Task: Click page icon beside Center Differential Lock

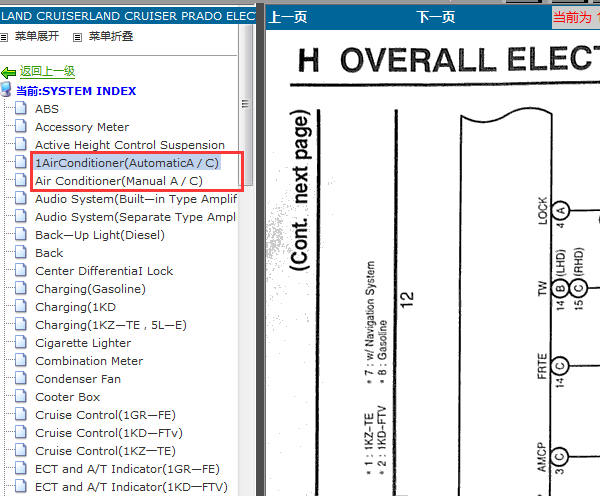Action: [x=21, y=270]
